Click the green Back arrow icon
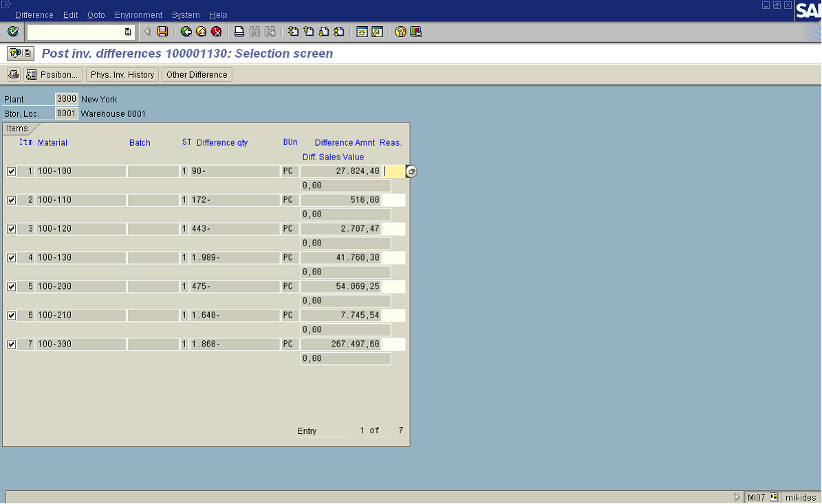 (186, 32)
